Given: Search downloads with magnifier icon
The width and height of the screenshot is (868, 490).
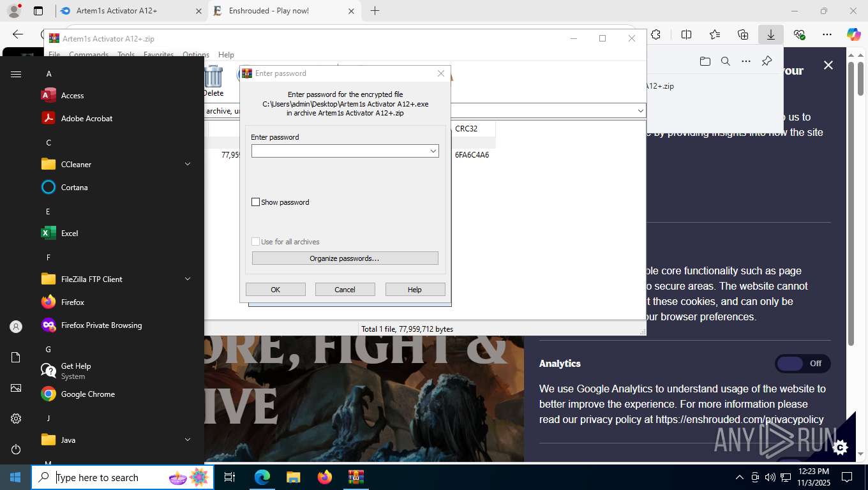Looking at the screenshot, I should tap(725, 61).
